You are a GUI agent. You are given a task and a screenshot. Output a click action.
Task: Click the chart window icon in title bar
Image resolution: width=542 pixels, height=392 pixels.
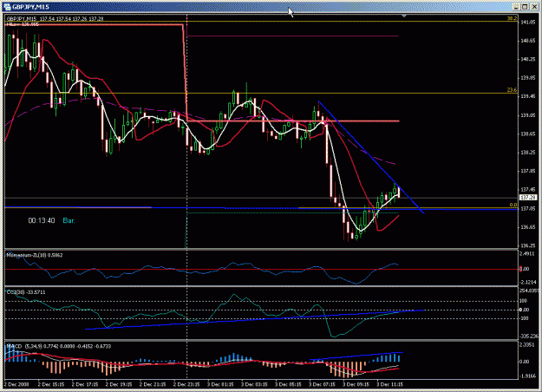click(7, 7)
